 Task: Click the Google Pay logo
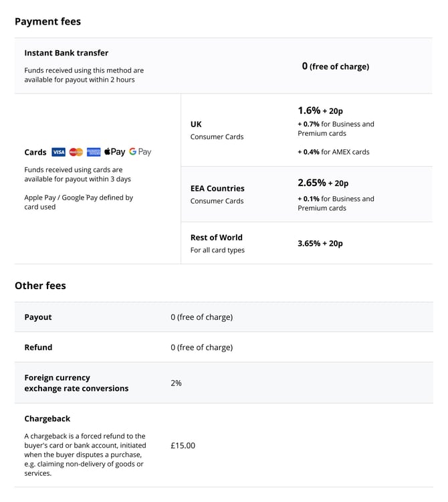pyautogui.click(x=140, y=152)
